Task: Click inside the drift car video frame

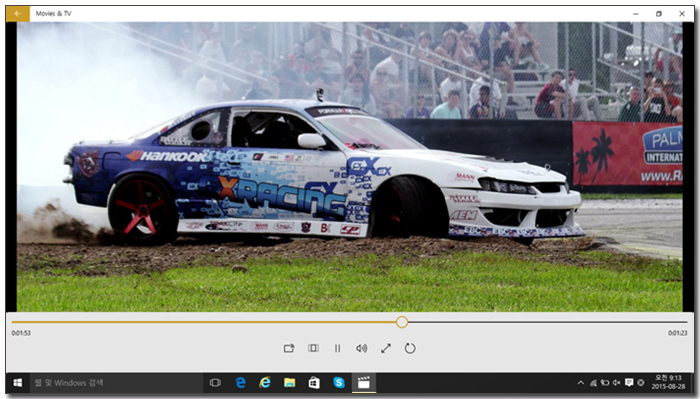Action: (350, 167)
